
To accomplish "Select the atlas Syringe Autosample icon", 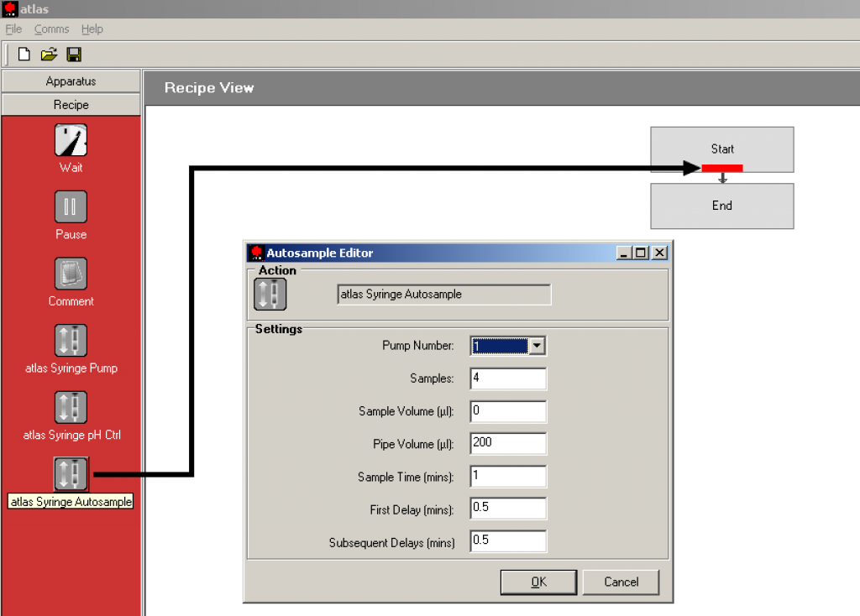I will click(x=71, y=474).
